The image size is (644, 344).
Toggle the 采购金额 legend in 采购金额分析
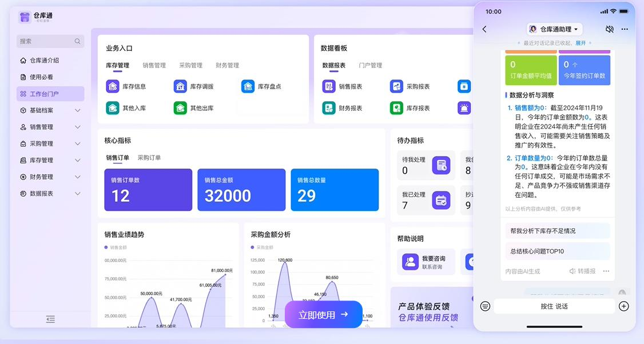point(262,247)
